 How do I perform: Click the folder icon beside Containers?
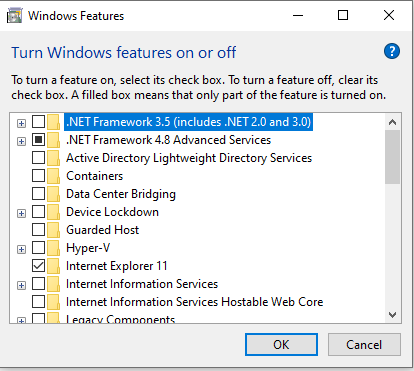pos(53,176)
